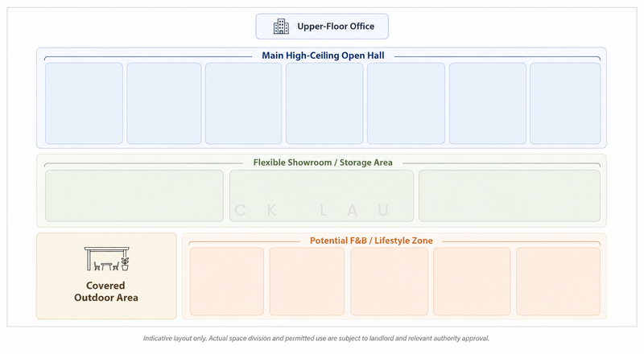This screenshot has height=354, width=644.
Task: Click the Potential F&B / Lifestyle Zone heading
Action: tap(371, 241)
